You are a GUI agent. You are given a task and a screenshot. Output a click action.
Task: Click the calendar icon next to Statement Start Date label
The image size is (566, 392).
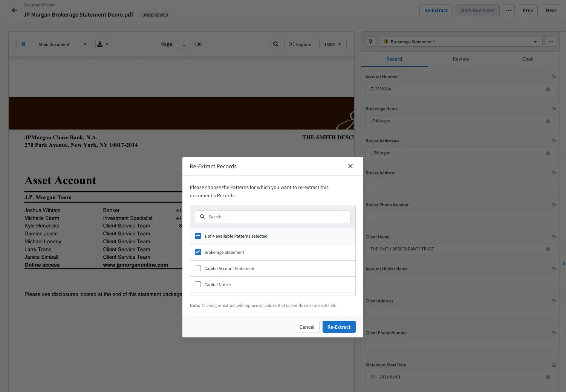554,365
